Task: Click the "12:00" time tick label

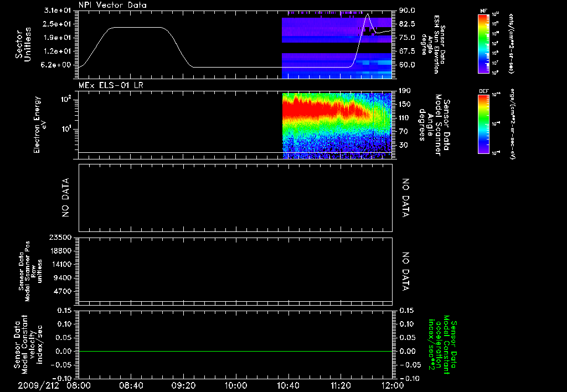Action: [x=393, y=385]
